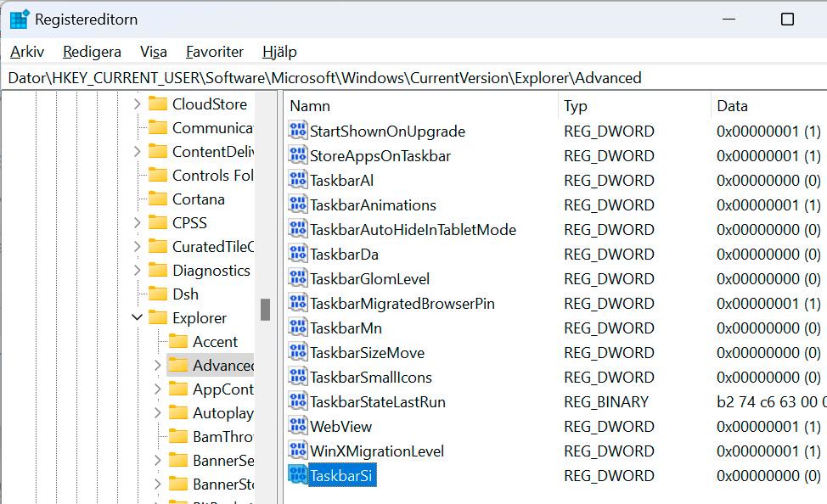
Task: Select the Communica tree key
Action: pyautogui.click(x=212, y=127)
